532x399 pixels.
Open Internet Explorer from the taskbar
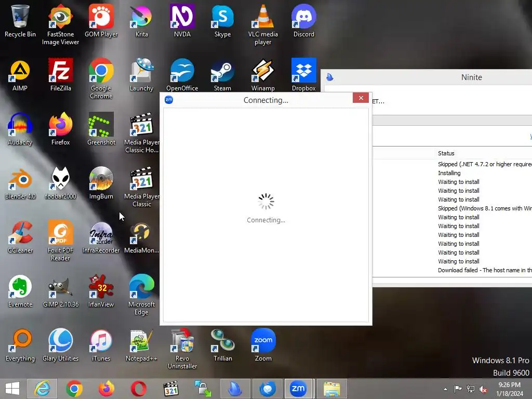pyautogui.click(x=43, y=389)
